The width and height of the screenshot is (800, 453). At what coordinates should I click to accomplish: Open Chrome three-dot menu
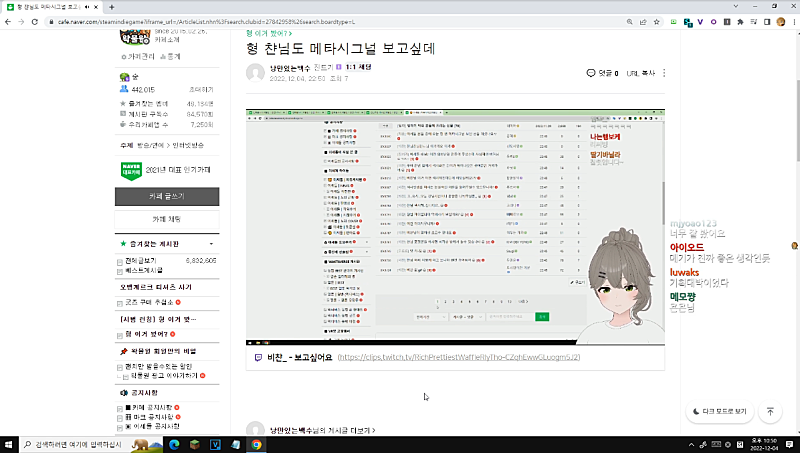point(794,22)
